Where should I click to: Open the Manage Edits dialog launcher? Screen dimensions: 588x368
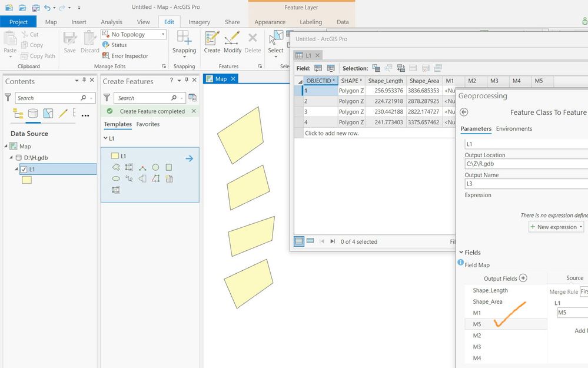tap(164, 66)
